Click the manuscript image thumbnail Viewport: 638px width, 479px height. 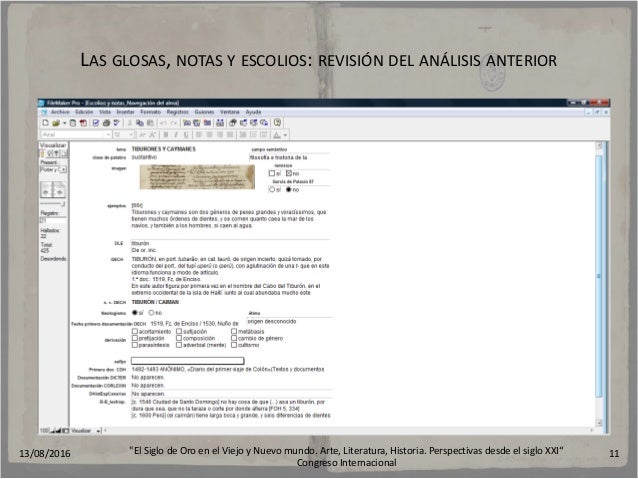pyautogui.click(x=197, y=177)
